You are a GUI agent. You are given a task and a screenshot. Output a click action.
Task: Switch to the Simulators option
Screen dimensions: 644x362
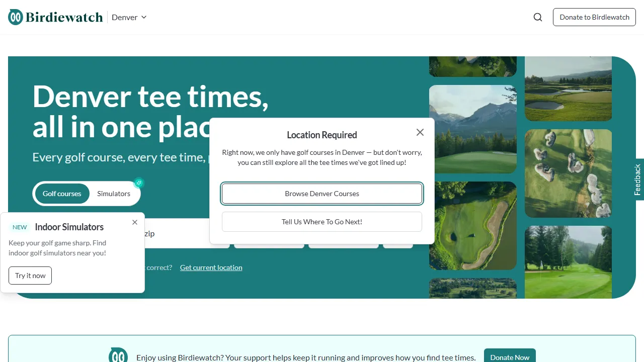click(x=114, y=194)
